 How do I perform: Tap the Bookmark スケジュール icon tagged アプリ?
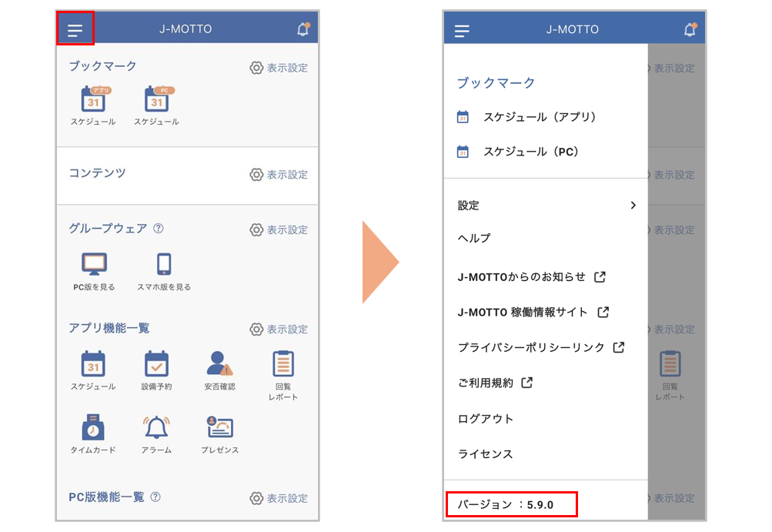coord(93,99)
